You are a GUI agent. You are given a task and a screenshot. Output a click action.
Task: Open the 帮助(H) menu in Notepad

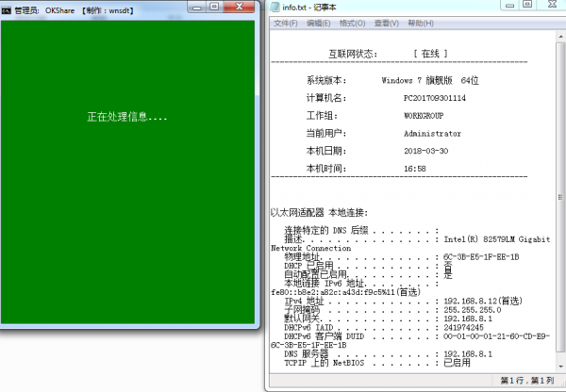point(421,24)
